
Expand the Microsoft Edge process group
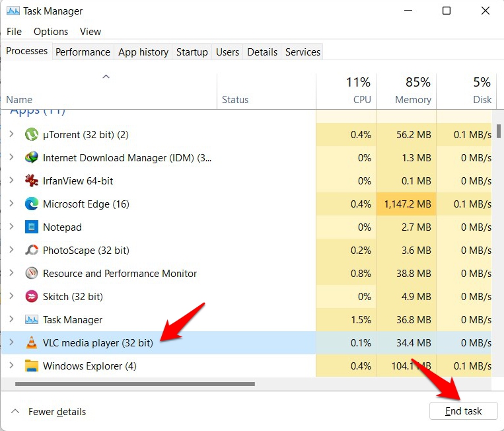11,204
